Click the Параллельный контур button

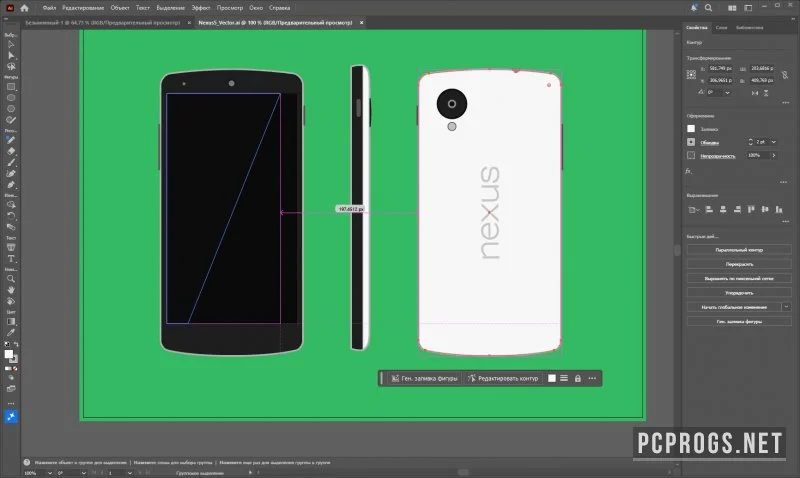[x=739, y=249]
